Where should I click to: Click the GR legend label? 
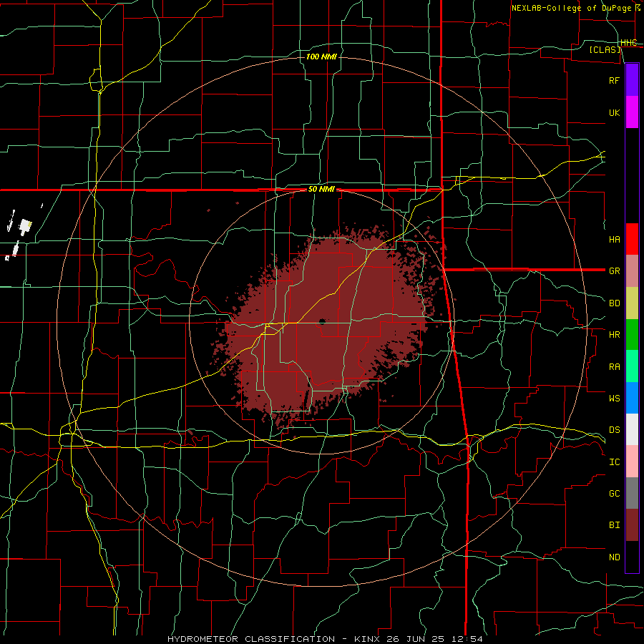pos(615,271)
